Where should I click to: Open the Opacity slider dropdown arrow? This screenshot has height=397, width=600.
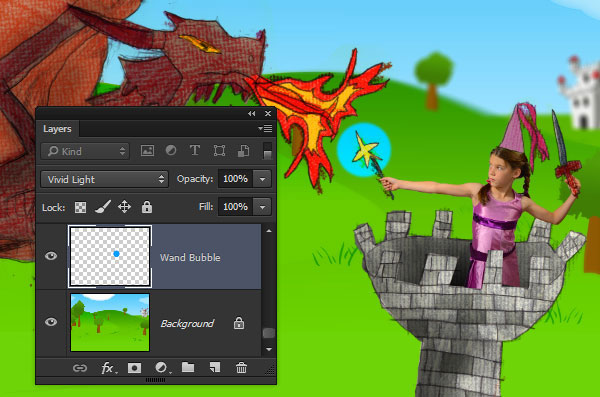262,179
